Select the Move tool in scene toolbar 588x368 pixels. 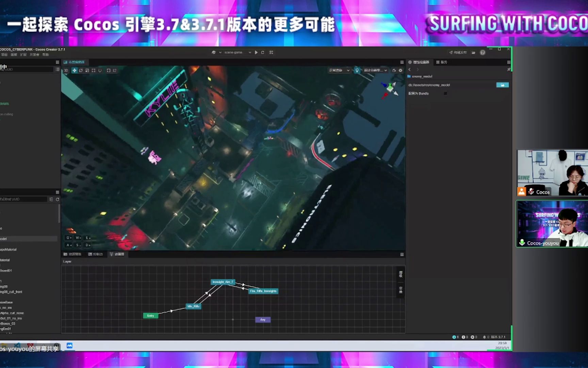[x=74, y=71]
